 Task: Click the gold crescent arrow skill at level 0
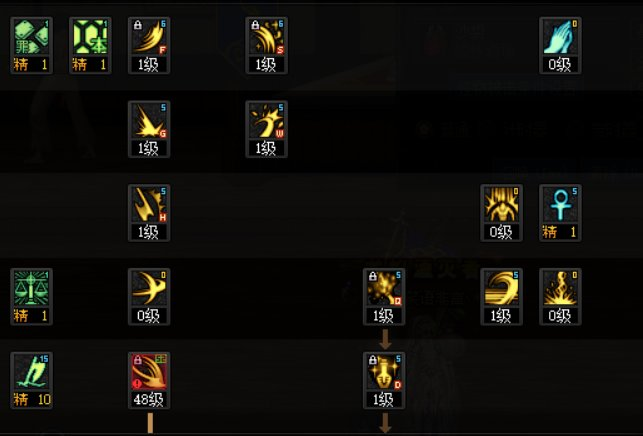(x=149, y=288)
